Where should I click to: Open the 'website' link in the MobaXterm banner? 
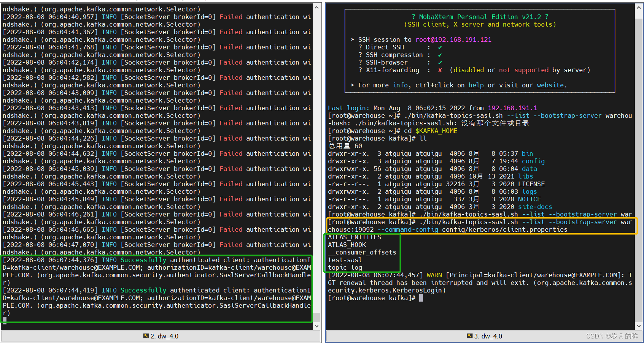click(550, 85)
